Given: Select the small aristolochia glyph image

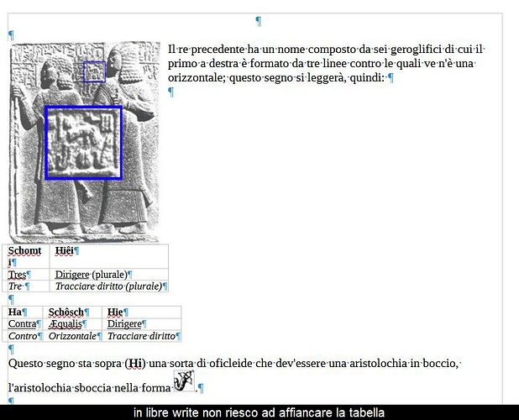Looking at the screenshot, I should pos(184,381).
